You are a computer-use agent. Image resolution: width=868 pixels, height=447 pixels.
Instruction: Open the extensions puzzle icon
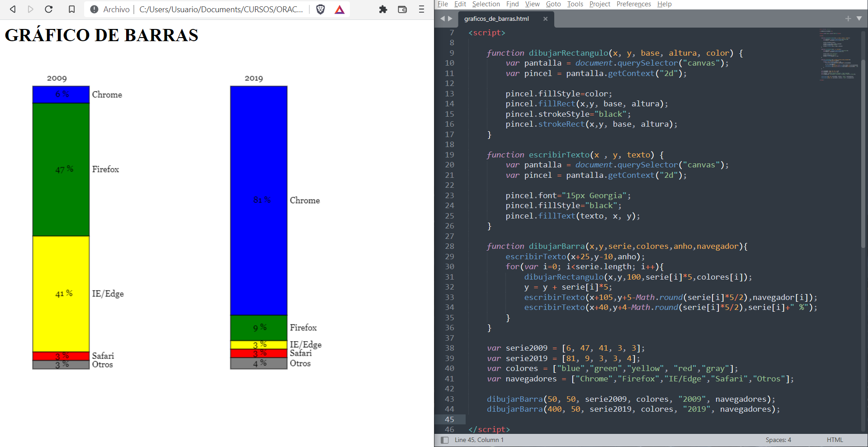point(383,9)
